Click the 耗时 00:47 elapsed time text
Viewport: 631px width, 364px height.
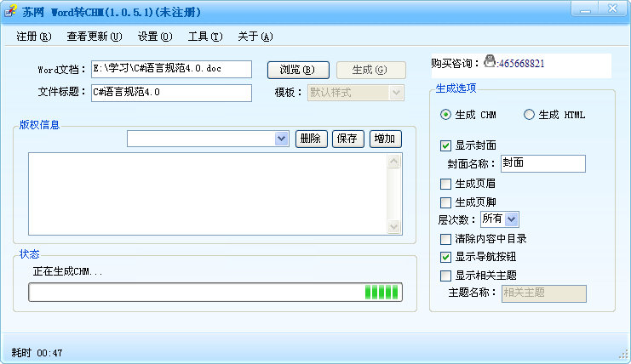pos(37,353)
